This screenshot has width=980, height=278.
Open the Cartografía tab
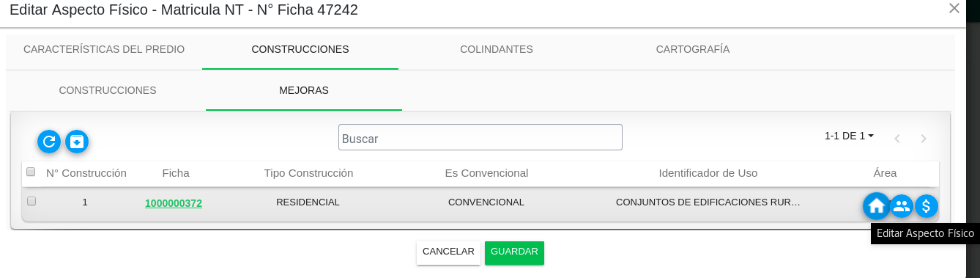tap(693, 49)
